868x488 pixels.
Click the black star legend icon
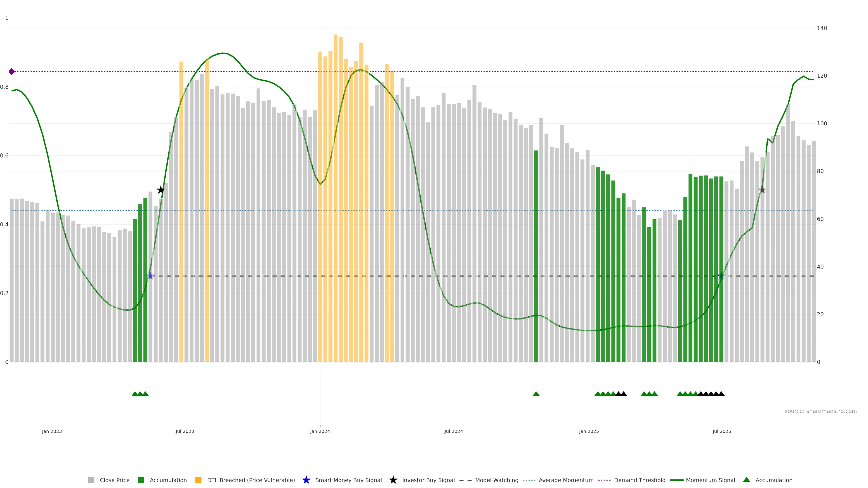393,480
